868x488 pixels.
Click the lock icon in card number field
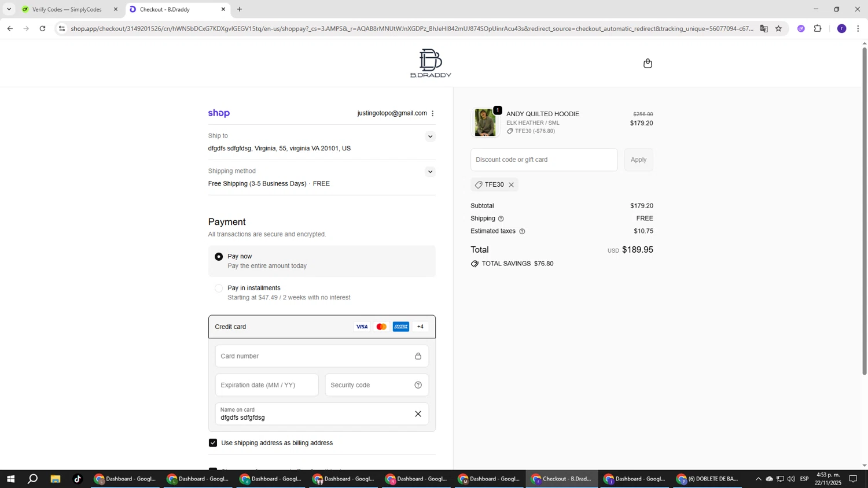point(418,356)
